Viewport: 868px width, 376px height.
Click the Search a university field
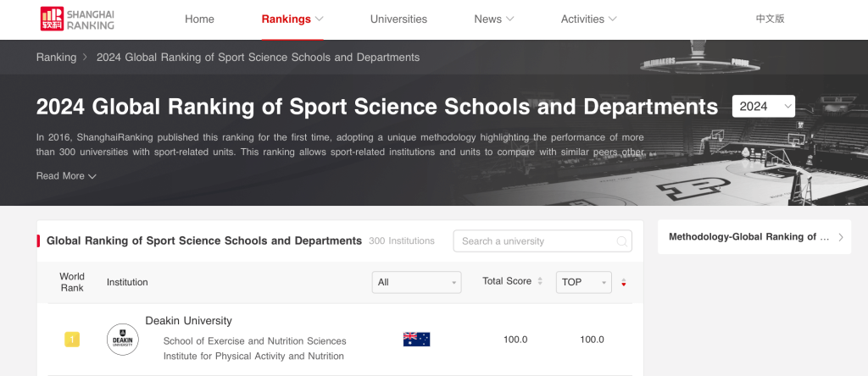click(542, 241)
